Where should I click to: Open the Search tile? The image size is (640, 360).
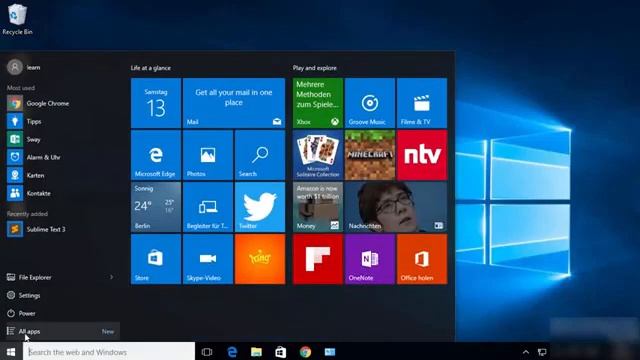tap(260, 155)
